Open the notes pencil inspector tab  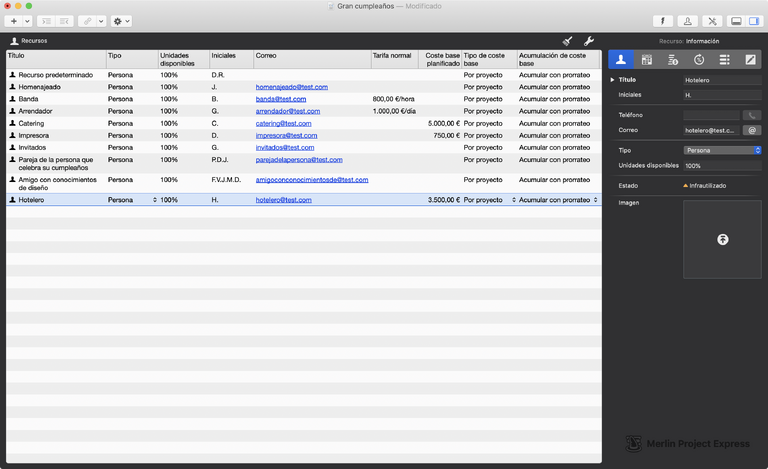click(751, 60)
